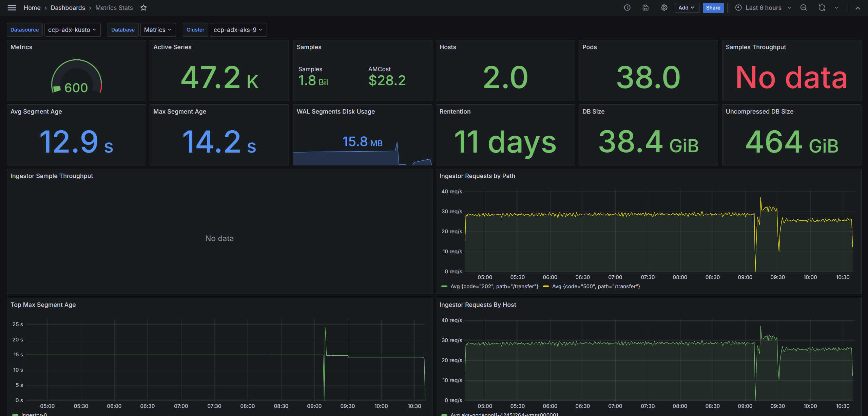Click Avg Segment Age panel title

pyautogui.click(x=36, y=112)
